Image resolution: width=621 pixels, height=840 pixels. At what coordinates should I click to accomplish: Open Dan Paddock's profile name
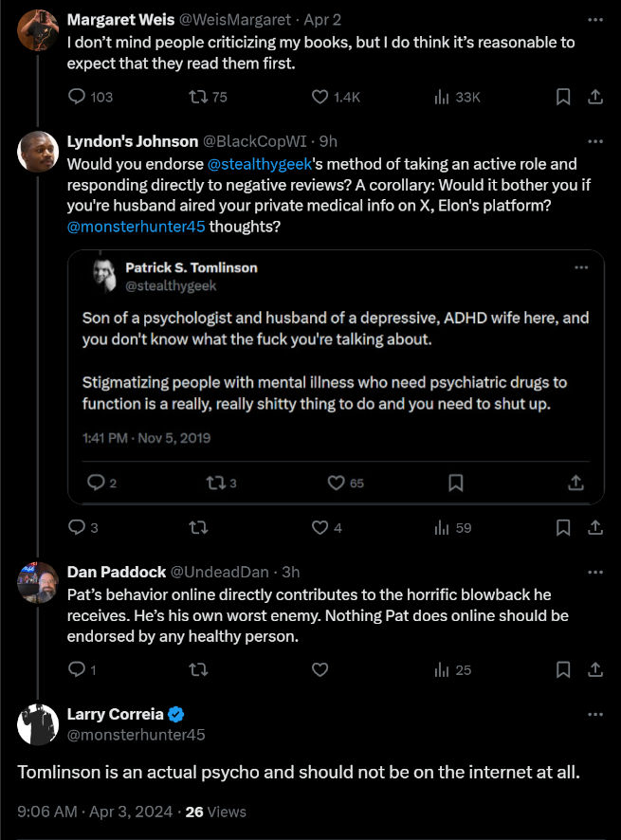pyautogui.click(x=117, y=572)
